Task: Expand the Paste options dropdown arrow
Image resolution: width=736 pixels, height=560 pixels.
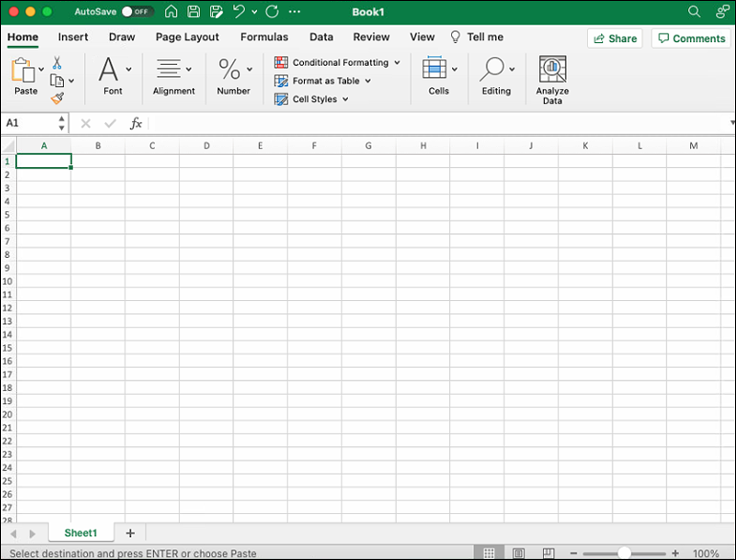Action: pyautogui.click(x=41, y=70)
